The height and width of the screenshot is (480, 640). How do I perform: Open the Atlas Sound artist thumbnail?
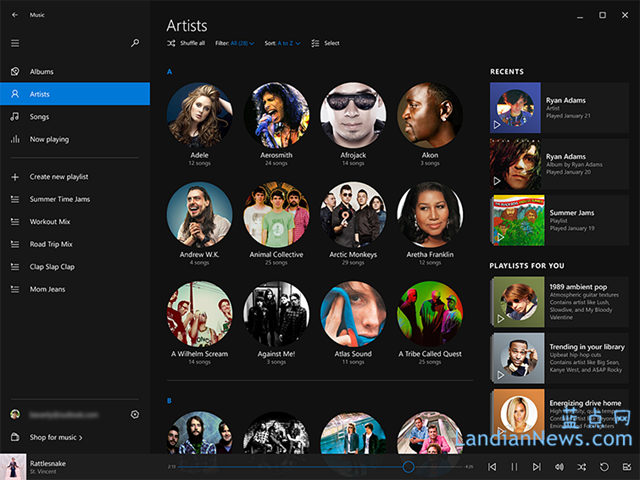coord(353,313)
